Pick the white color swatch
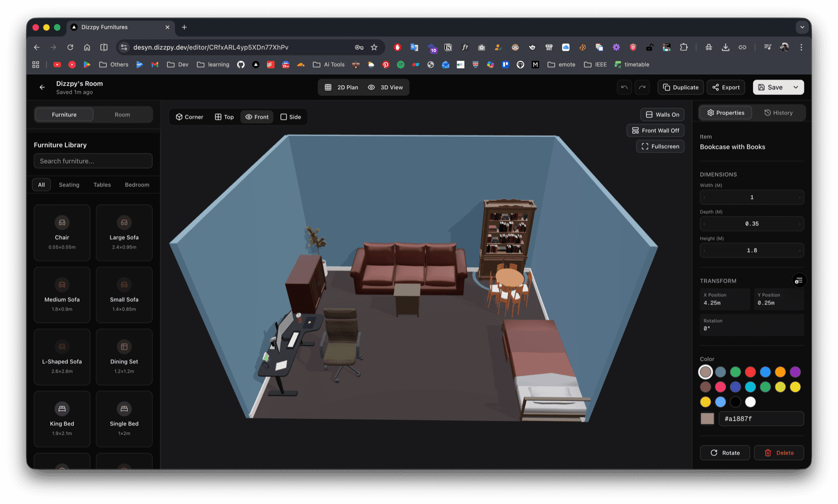The image size is (838, 504). click(751, 402)
